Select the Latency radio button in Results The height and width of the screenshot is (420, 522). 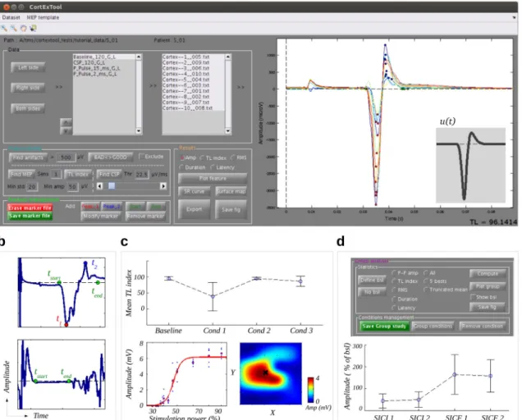coord(213,167)
